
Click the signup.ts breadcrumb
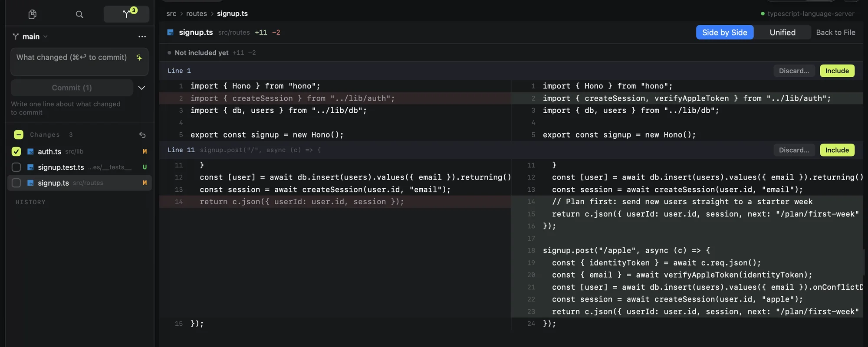(232, 13)
